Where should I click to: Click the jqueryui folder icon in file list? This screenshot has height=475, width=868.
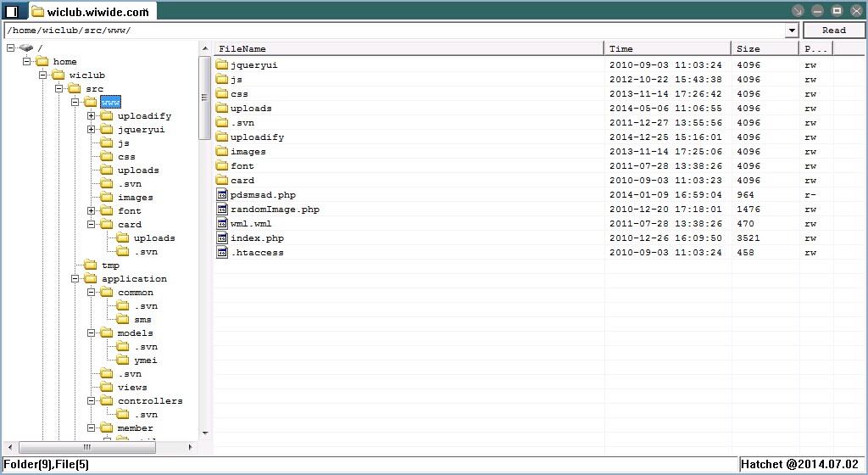click(222, 64)
